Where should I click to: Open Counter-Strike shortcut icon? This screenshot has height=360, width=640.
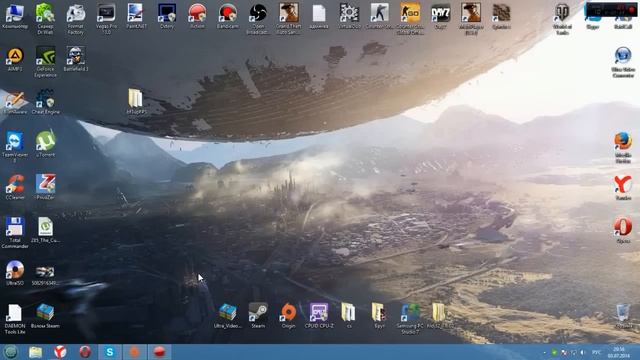pos(380,16)
